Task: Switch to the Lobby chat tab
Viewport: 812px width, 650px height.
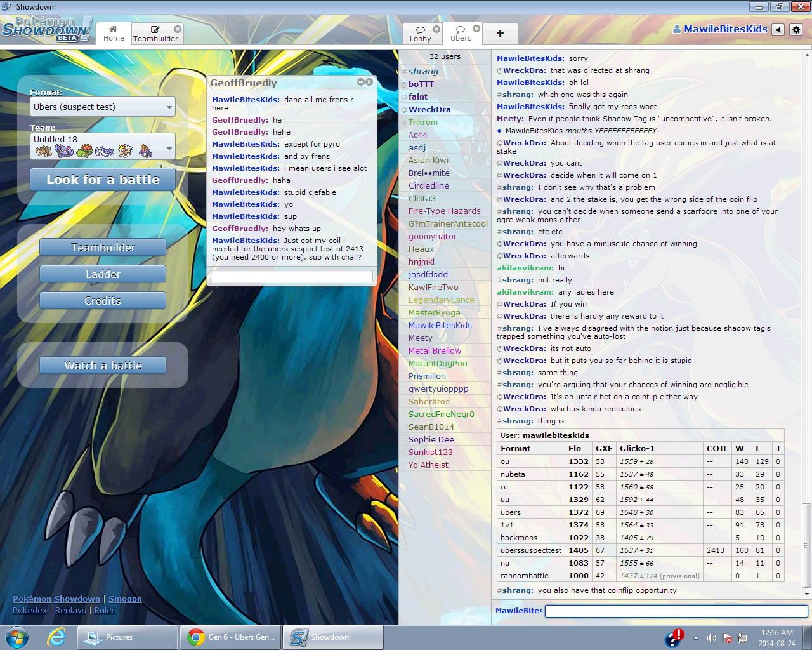Action: tap(420, 34)
